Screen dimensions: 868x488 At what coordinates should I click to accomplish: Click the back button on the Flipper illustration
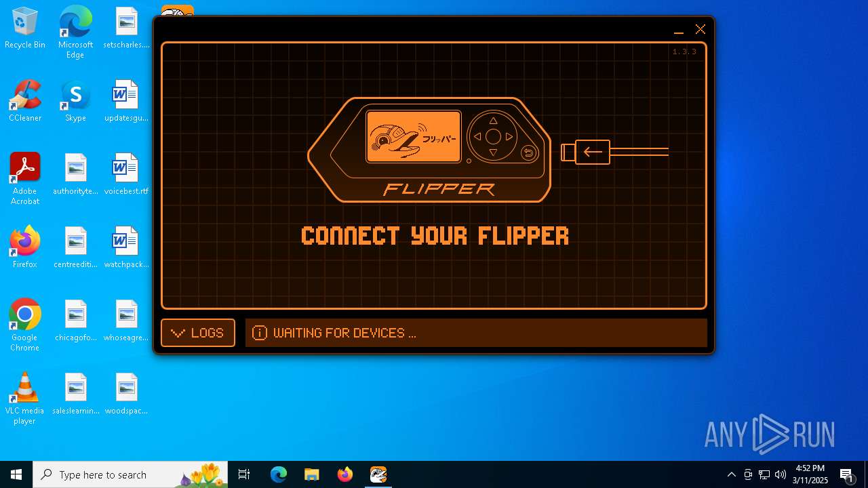click(x=529, y=153)
